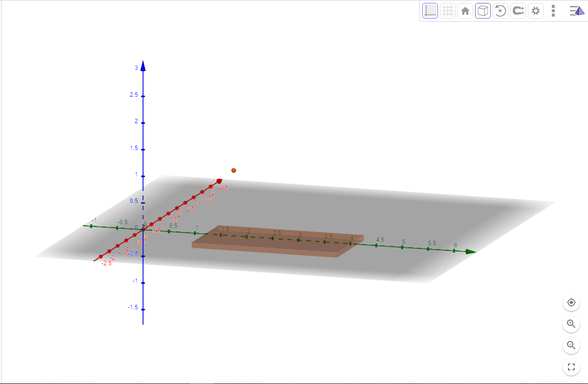Image resolution: width=588 pixels, height=384 pixels.
Task: Toggle the grid display button
Action: [448, 11]
